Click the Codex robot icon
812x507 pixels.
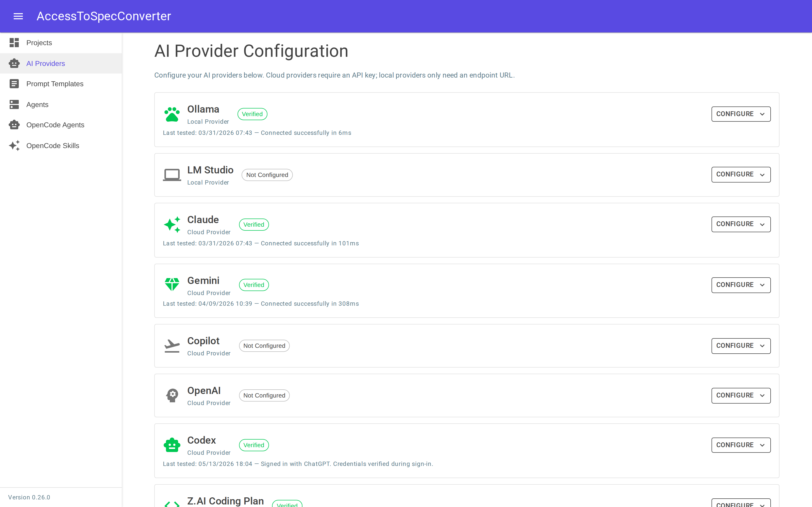(172, 445)
